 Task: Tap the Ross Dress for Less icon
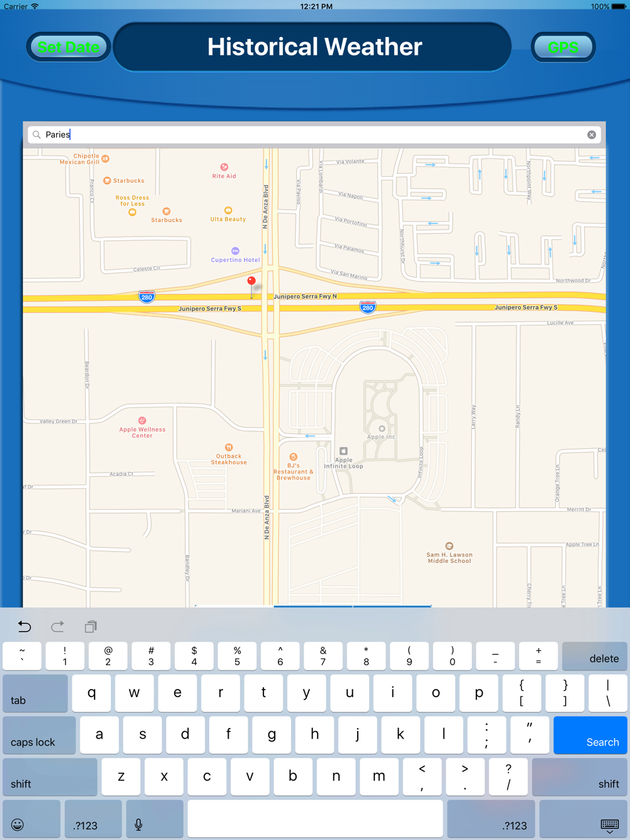click(x=132, y=212)
